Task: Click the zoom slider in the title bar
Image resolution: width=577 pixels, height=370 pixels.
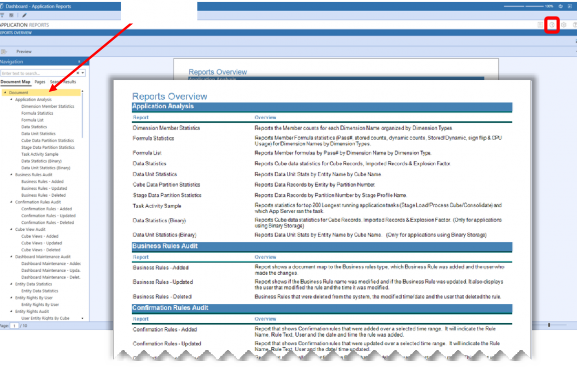Action: tap(524, 6)
